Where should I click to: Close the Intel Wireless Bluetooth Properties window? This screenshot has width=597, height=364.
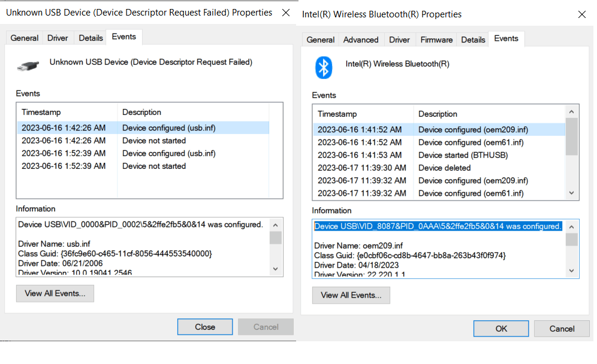[x=582, y=14]
